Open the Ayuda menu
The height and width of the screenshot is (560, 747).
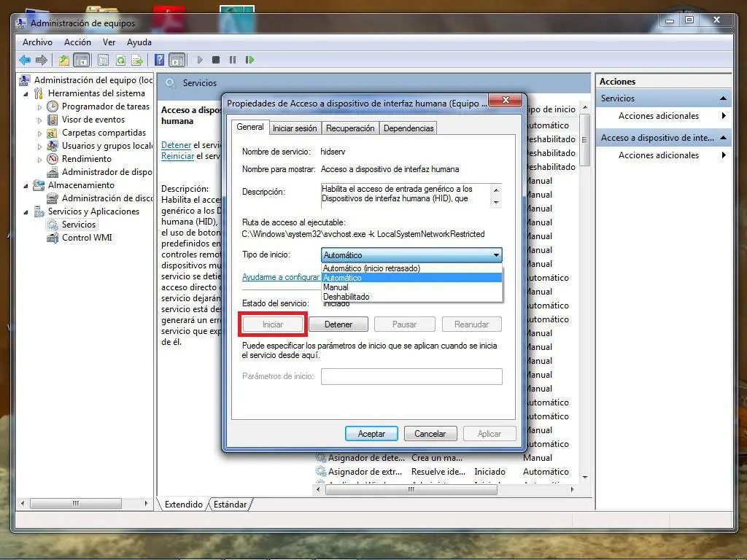139,42
